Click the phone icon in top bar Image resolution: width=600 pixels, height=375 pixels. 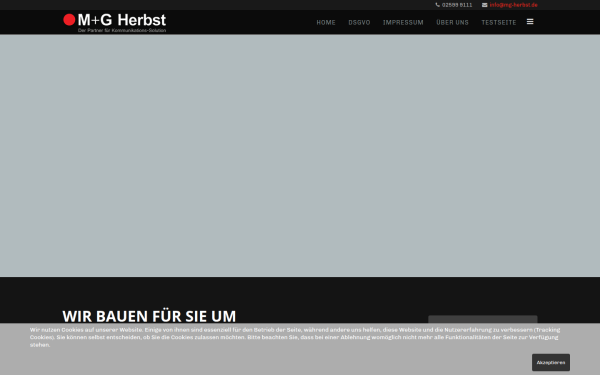tap(437, 5)
